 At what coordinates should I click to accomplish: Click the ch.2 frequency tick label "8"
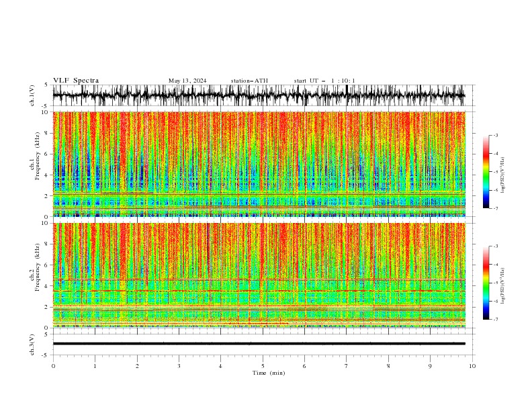[47, 244]
